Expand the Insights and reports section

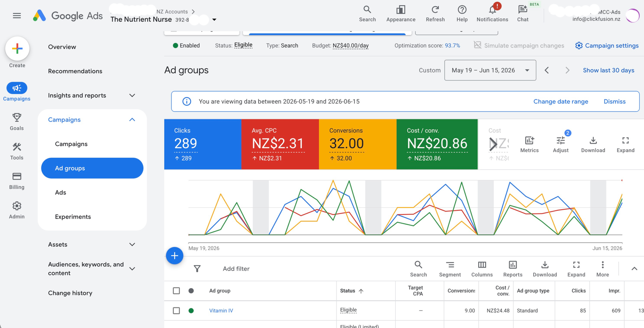(92, 95)
